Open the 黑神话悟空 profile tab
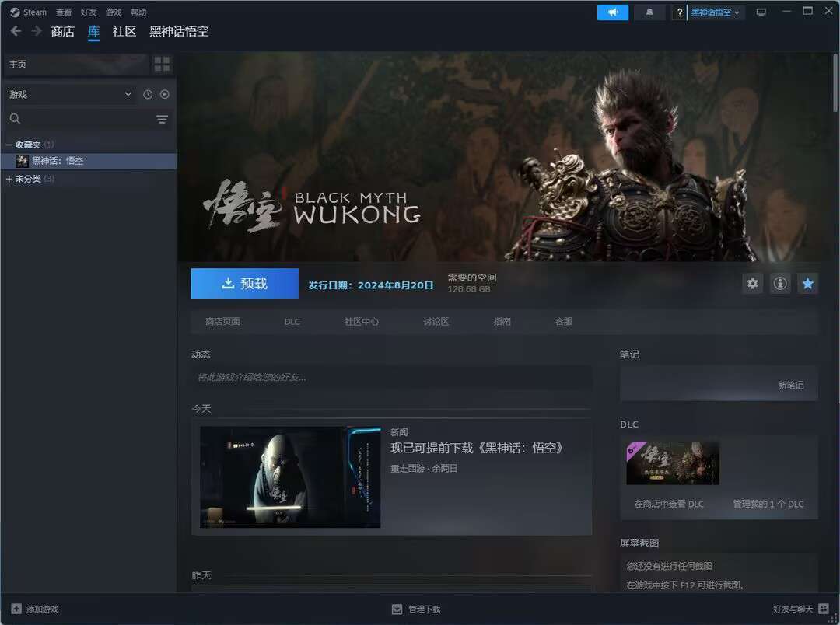The image size is (840, 625). (179, 31)
